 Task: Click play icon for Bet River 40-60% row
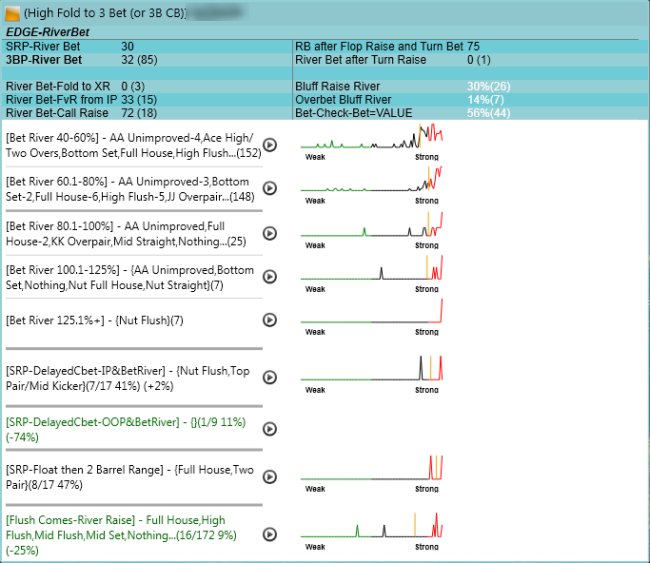pos(269,145)
